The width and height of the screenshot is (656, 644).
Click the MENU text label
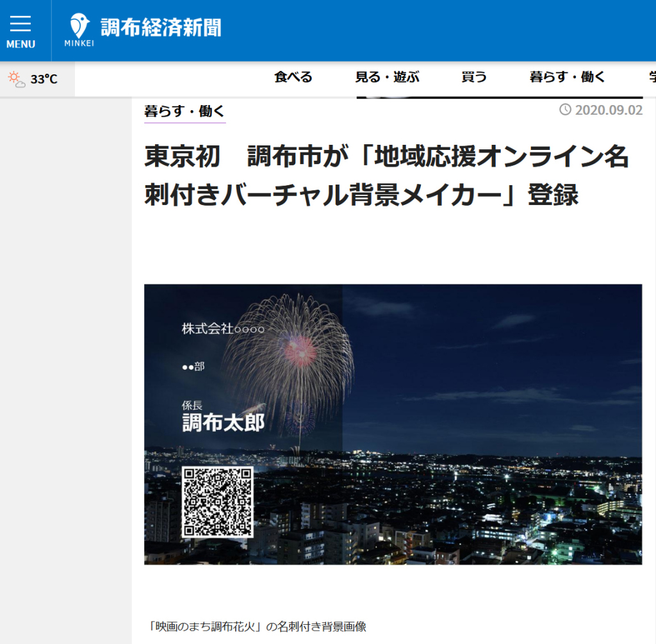[x=20, y=44]
